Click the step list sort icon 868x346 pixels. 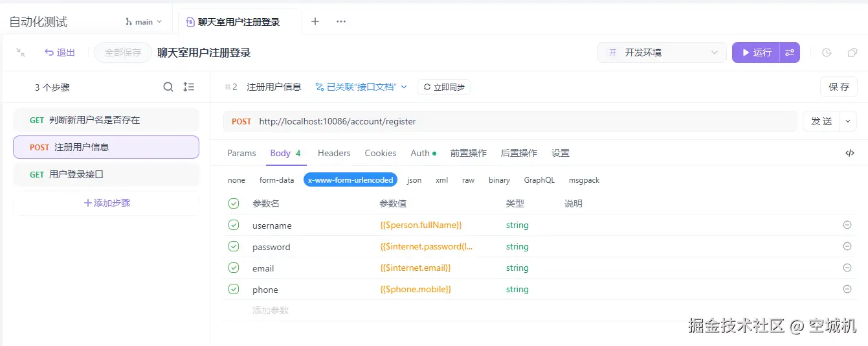click(189, 87)
